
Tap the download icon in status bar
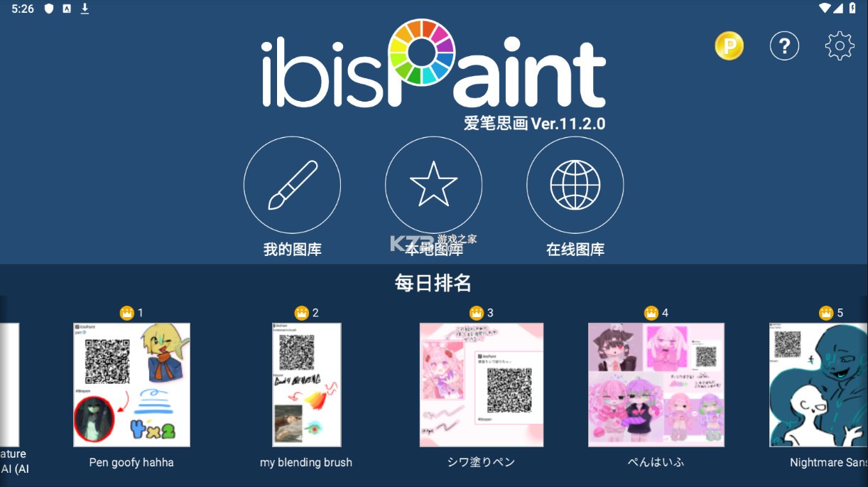point(85,9)
